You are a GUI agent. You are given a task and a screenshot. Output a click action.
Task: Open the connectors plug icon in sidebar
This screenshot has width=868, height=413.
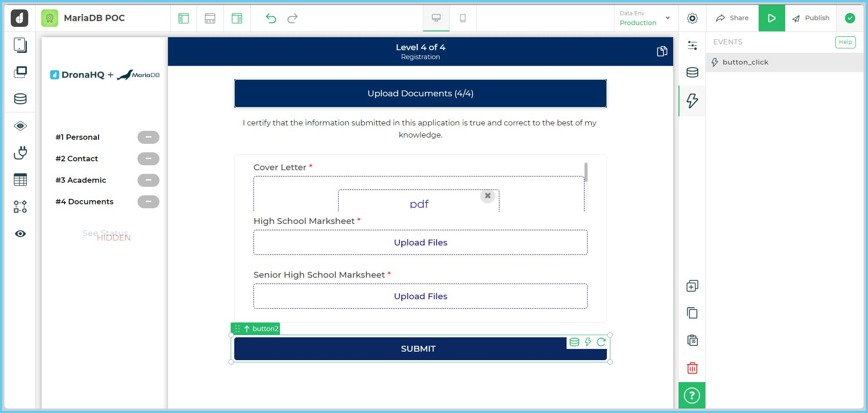point(20,153)
